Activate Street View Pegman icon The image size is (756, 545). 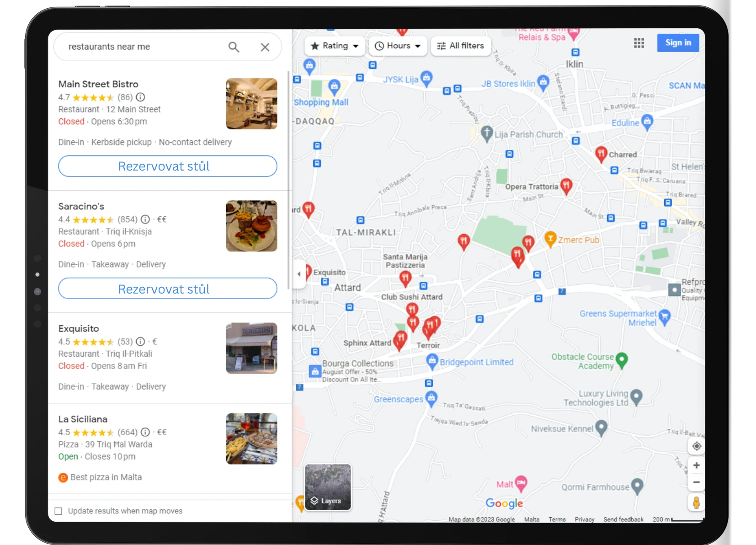point(696,502)
